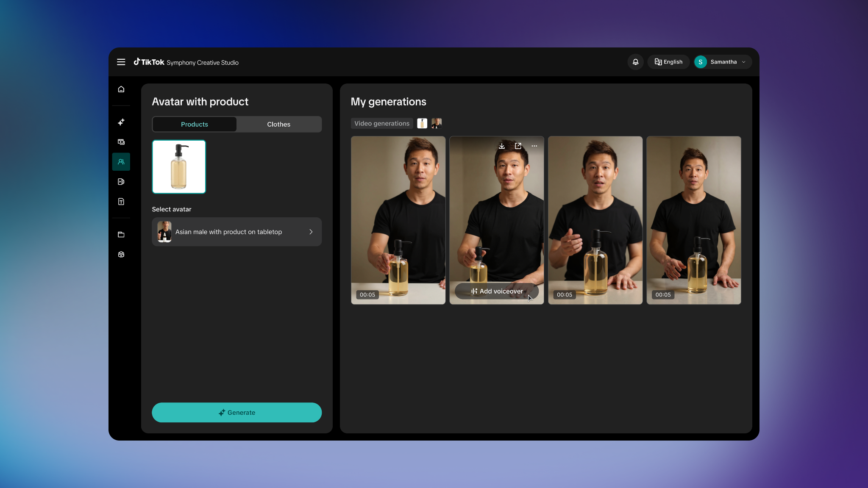Click the 3D asset cube icon in sidebar

click(x=121, y=255)
